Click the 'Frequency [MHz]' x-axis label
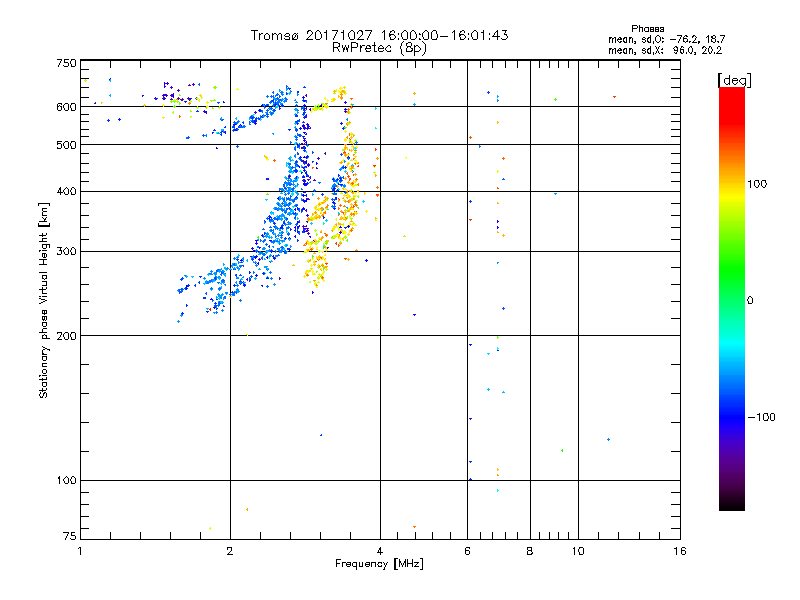800x600 pixels. click(x=379, y=564)
